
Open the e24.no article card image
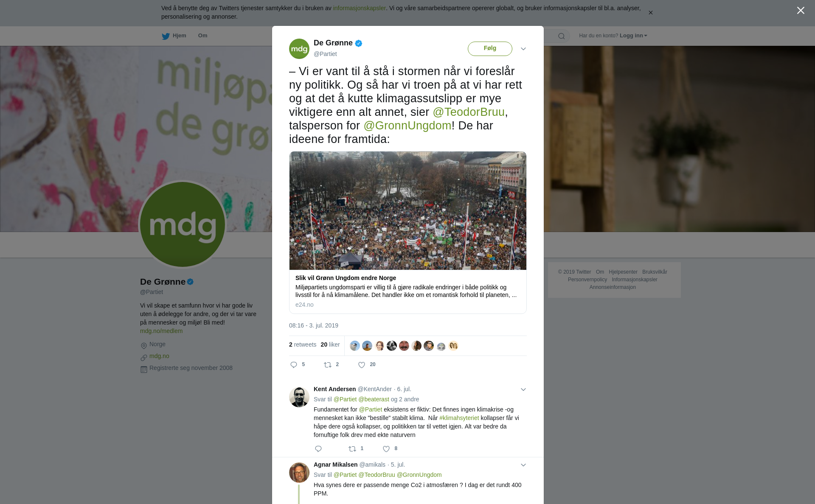click(x=408, y=210)
